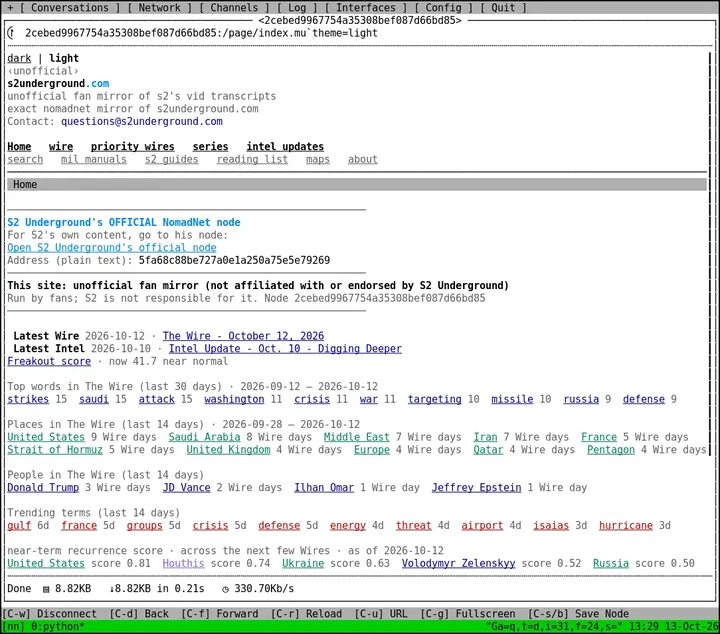Click trending term 'france'
The width and height of the screenshot is (720, 634).
pos(79,526)
